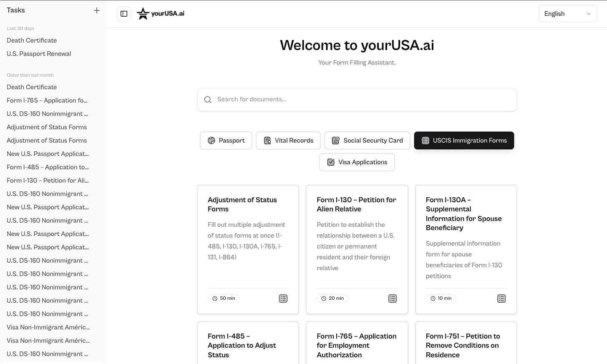Click the plus icon to add new task
This screenshot has height=364, width=607.
97,10
